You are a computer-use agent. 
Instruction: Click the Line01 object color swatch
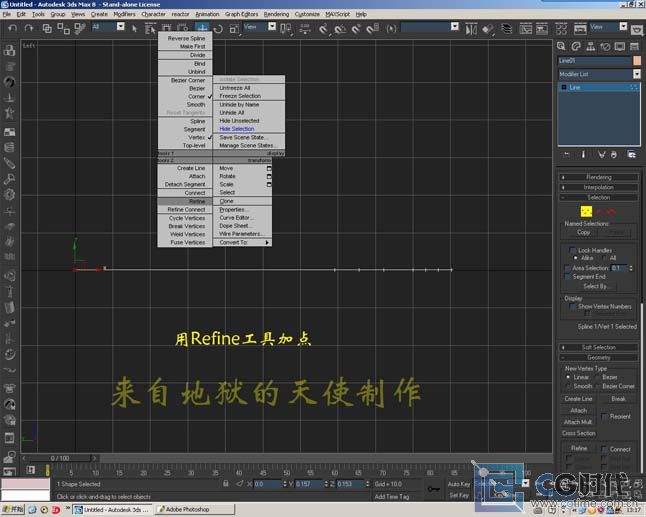point(637,61)
